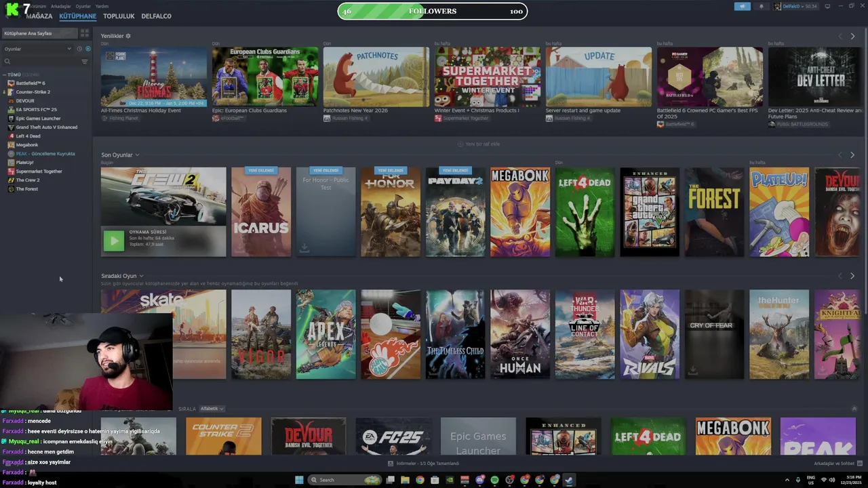Select Supermarket Together in sidebar list
Viewport: 868px width, 488px height.
tap(39, 171)
